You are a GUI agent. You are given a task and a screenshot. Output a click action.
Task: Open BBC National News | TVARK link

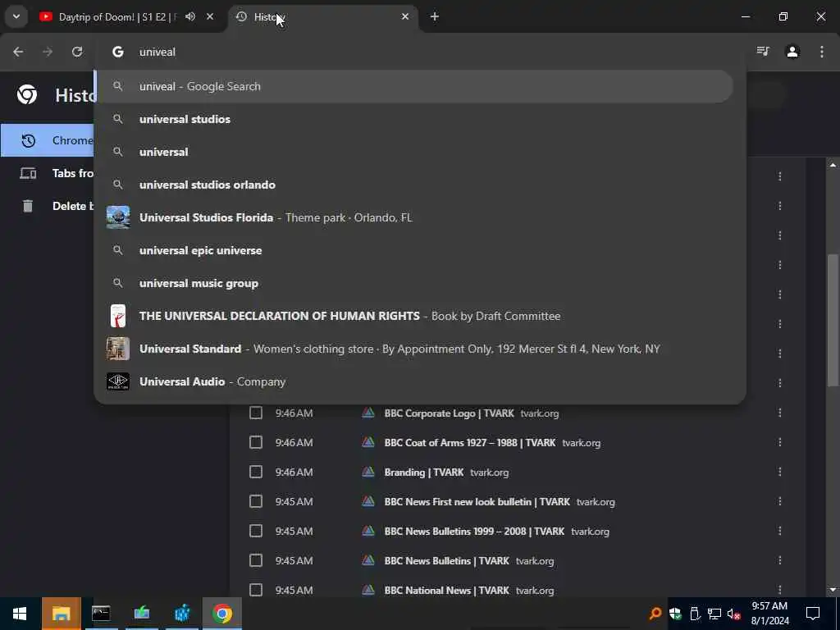coord(446,590)
